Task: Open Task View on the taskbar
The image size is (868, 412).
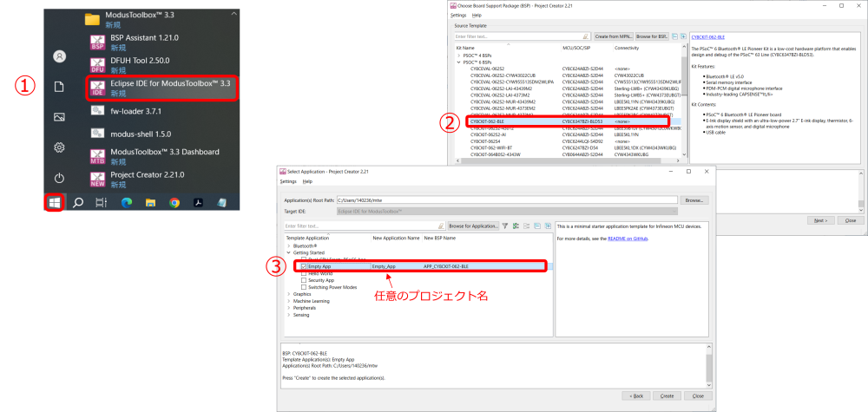Action: pyautogui.click(x=101, y=203)
